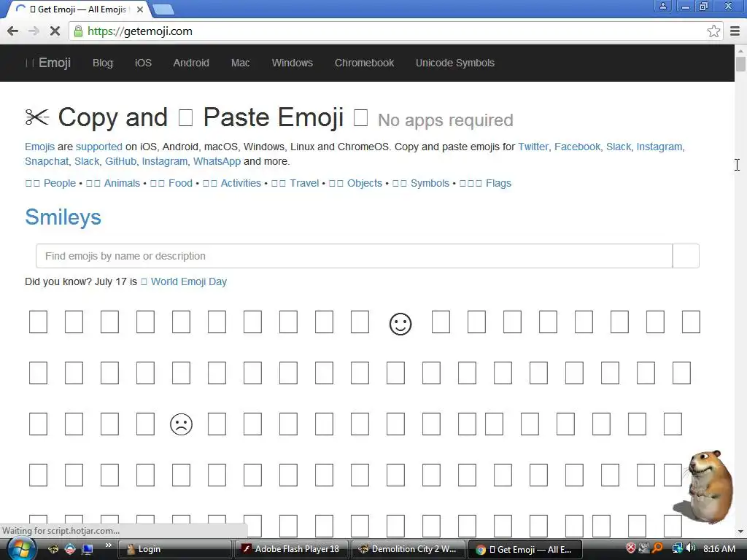This screenshot has height=560, width=747.
Task: Click the Show Desktop quick launch icon
Action: 88,550
